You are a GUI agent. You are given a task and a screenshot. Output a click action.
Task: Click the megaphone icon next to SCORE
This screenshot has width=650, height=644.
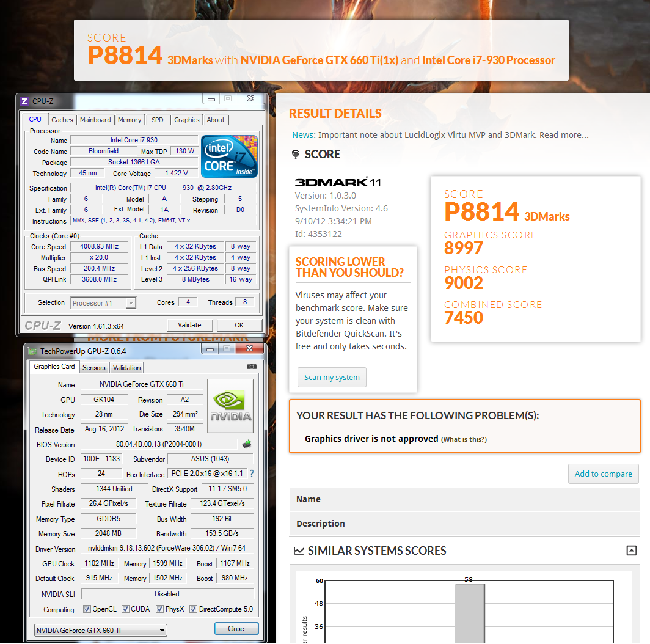tap(296, 154)
